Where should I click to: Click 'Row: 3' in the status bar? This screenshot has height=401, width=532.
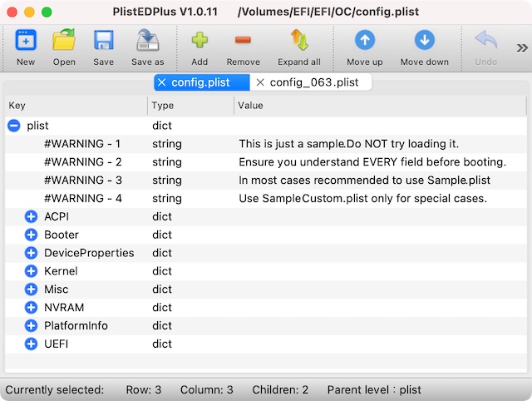tap(144, 389)
